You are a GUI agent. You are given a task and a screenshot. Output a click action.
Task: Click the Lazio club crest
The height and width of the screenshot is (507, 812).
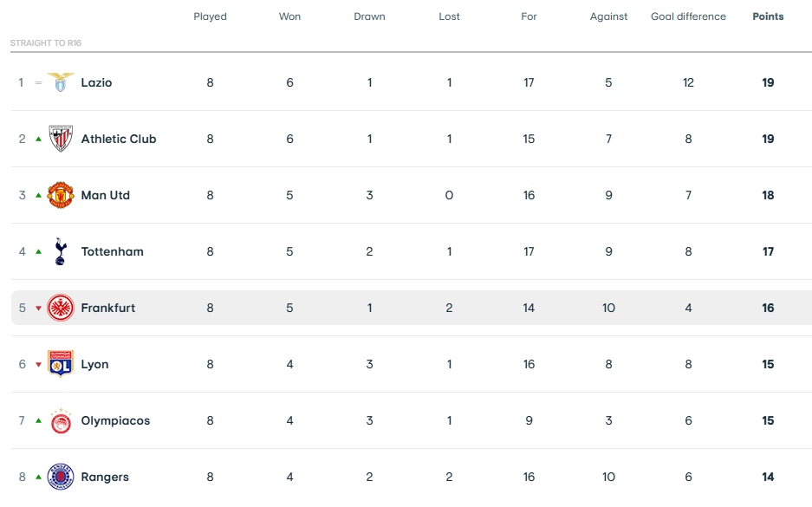(x=61, y=82)
